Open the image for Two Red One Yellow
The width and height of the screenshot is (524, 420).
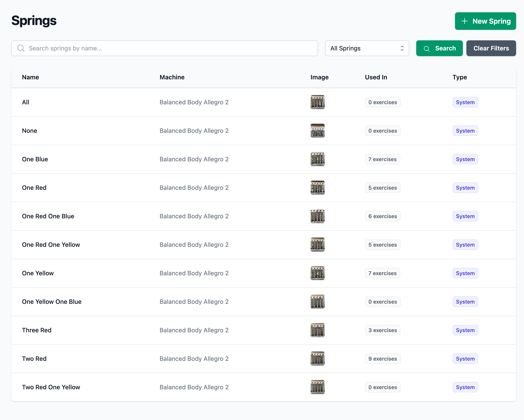tap(317, 387)
